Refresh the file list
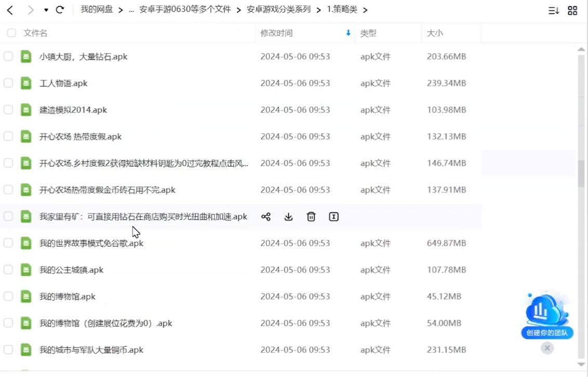 [x=60, y=10]
